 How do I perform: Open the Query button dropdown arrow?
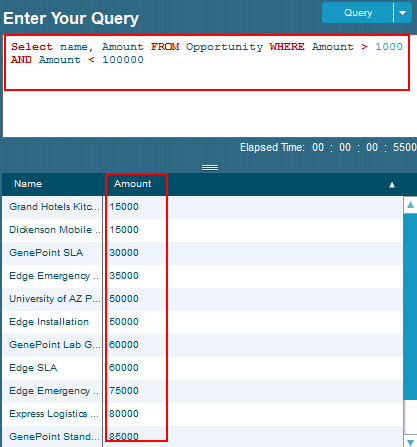(403, 13)
